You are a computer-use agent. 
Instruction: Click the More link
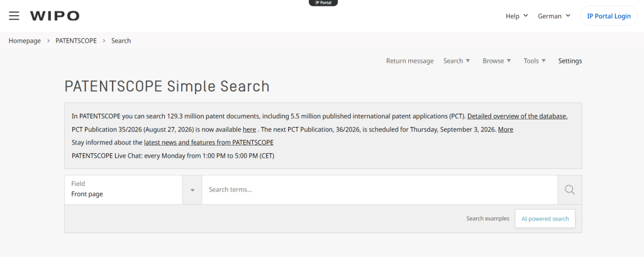tap(506, 129)
